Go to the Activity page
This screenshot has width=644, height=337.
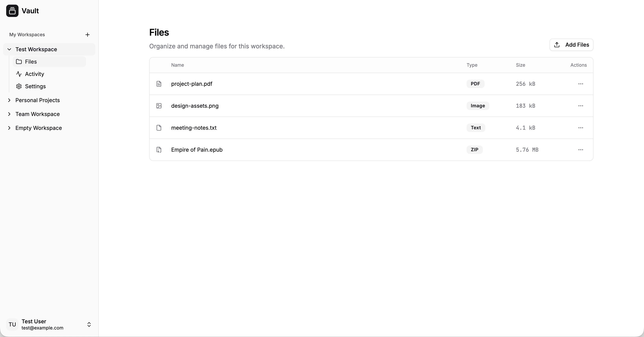[35, 74]
